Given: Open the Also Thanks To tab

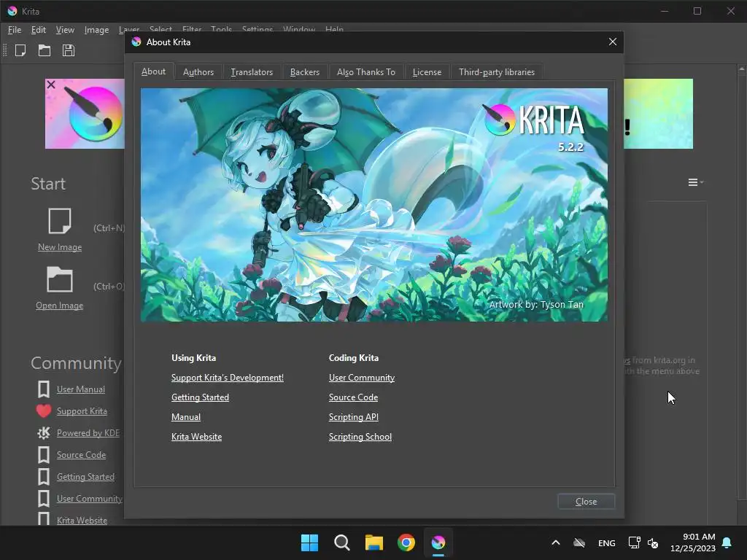Looking at the screenshot, I should 366,72.
